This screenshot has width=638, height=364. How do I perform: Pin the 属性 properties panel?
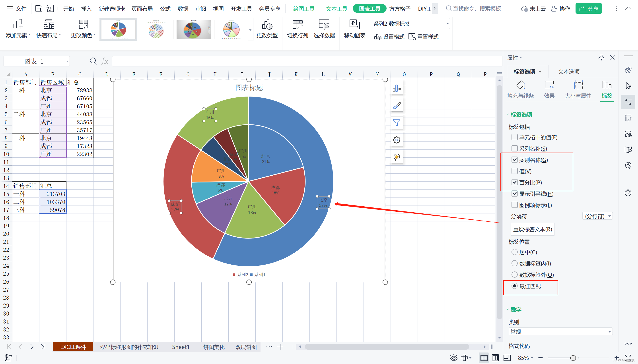tap(601, 58)
